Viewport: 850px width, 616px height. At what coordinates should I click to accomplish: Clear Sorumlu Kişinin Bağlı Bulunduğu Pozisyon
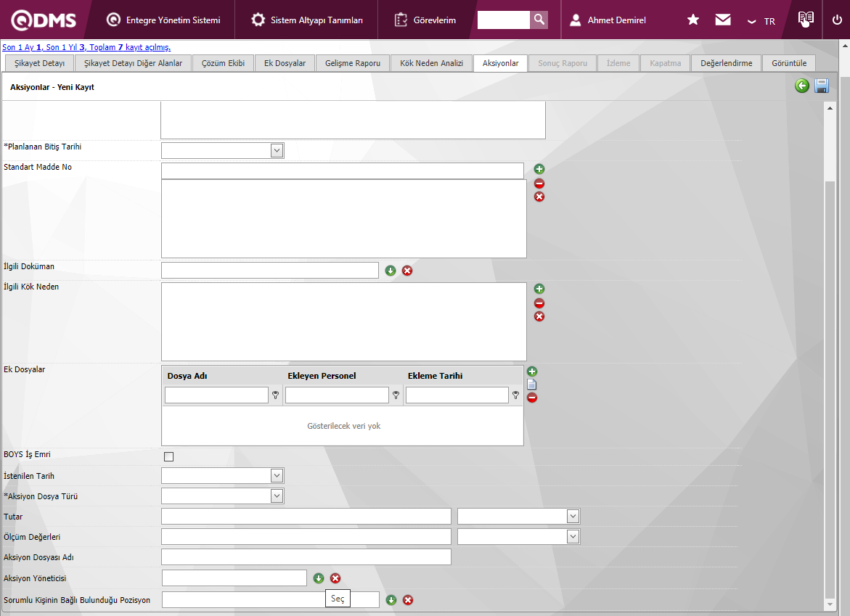408,600
